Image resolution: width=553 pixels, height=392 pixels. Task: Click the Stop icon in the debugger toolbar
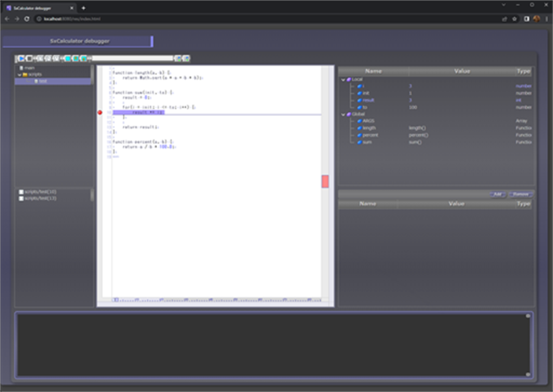click(29, 58)
